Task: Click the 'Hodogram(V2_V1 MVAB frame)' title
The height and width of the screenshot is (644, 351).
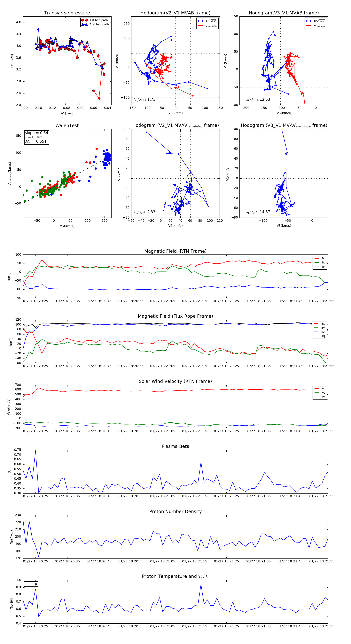Action: tap(175, 13)
